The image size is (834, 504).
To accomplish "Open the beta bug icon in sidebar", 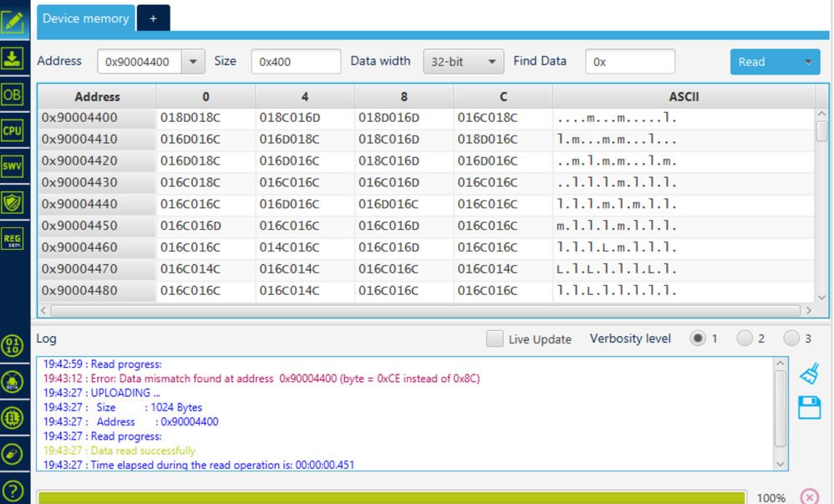I will point(13,382).
